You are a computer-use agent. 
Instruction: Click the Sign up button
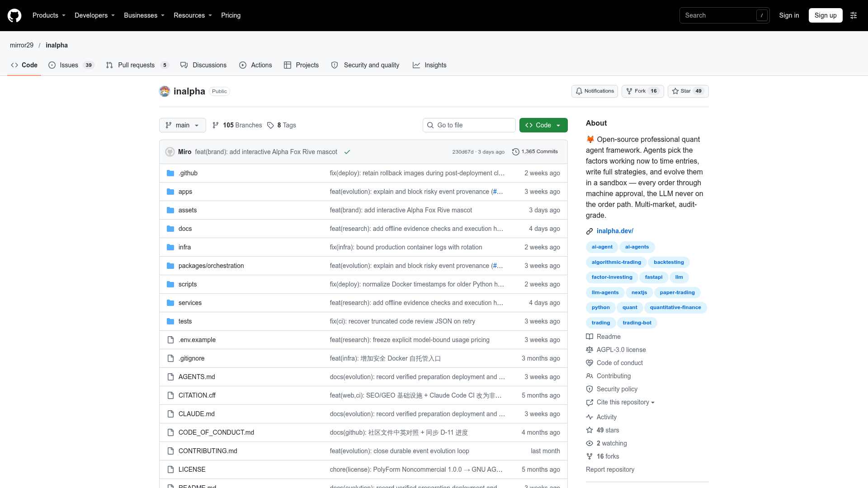(x=826, y=15)
